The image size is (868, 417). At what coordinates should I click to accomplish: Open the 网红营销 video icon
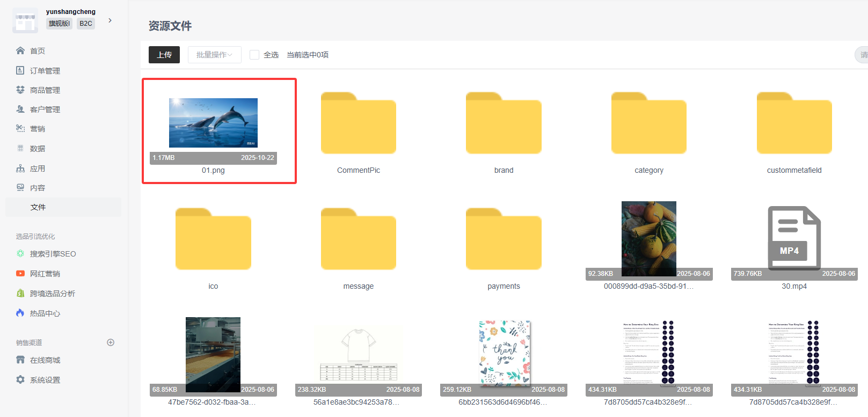coord(20,274)
